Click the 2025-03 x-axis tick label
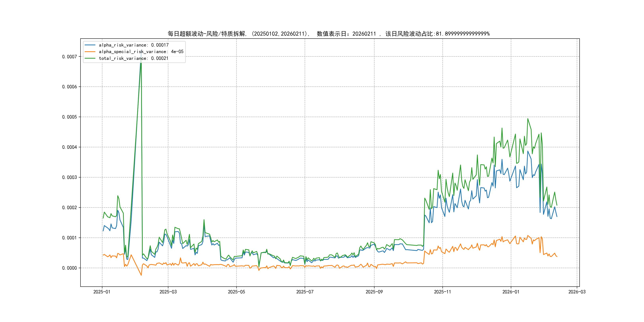Image resolution: width=644 pixels, height=322 pixels. [x=168, y=292]
